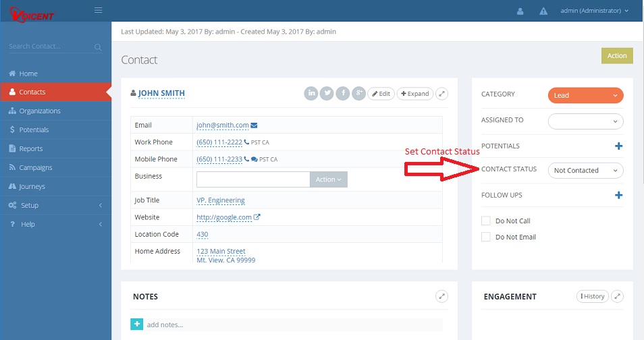Click the LinkedIn icon for John Smith
This screenshot has height=340, width=644.
311,94
